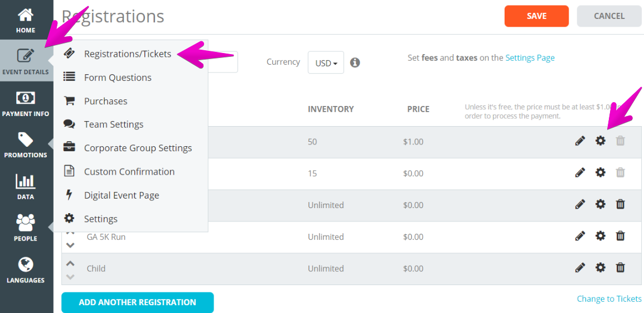Viewport: 644px width, 313px height.
Task: Click the gear icon for the $1.00 registration
Action: coord(601,141)
